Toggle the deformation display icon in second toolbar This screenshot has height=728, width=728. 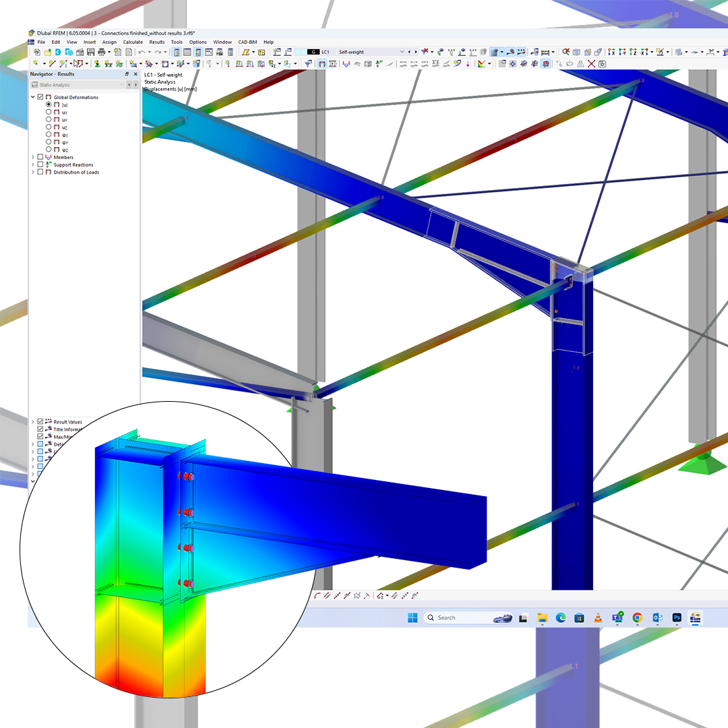tap(322, 63)
